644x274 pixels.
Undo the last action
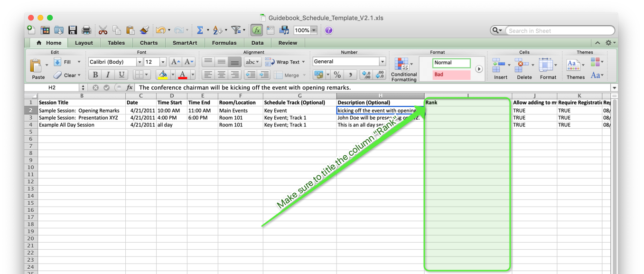pos(160,30)
